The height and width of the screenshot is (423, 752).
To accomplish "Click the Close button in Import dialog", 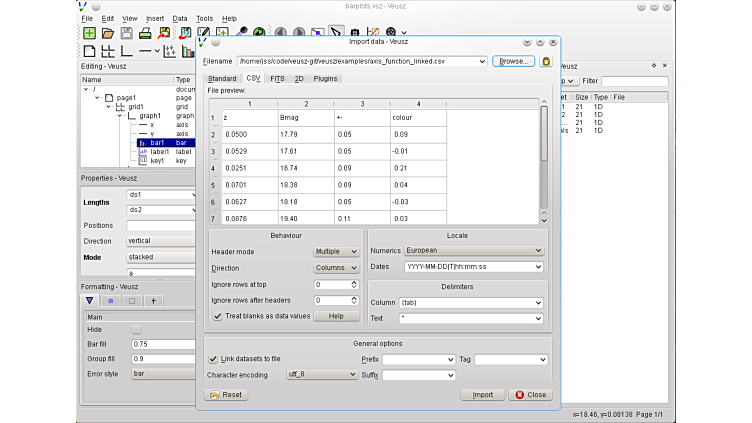I will (530, 395).
